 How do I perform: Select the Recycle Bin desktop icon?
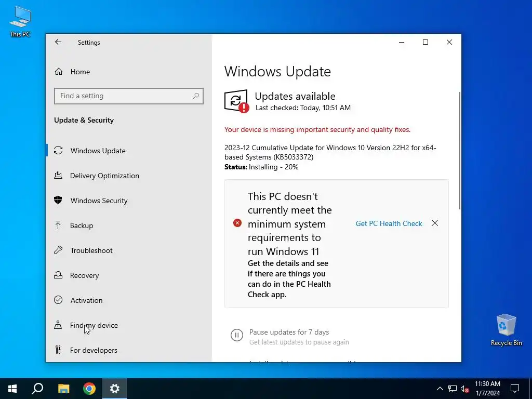(x=506, y=330)
